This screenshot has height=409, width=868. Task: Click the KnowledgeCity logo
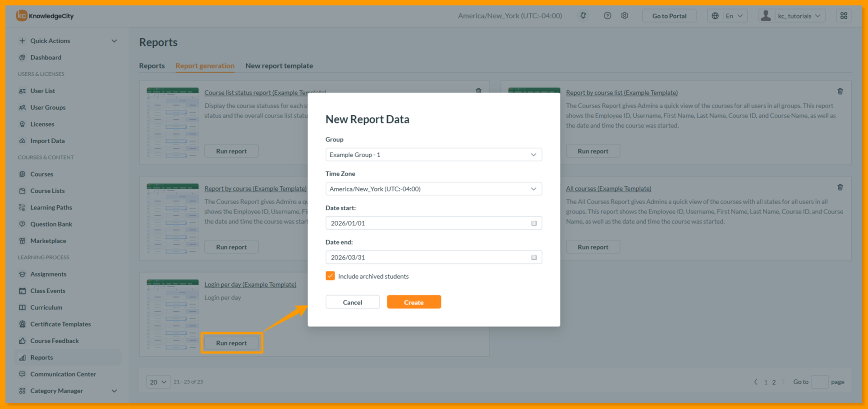pyautogui.click(x=45, y=16)
